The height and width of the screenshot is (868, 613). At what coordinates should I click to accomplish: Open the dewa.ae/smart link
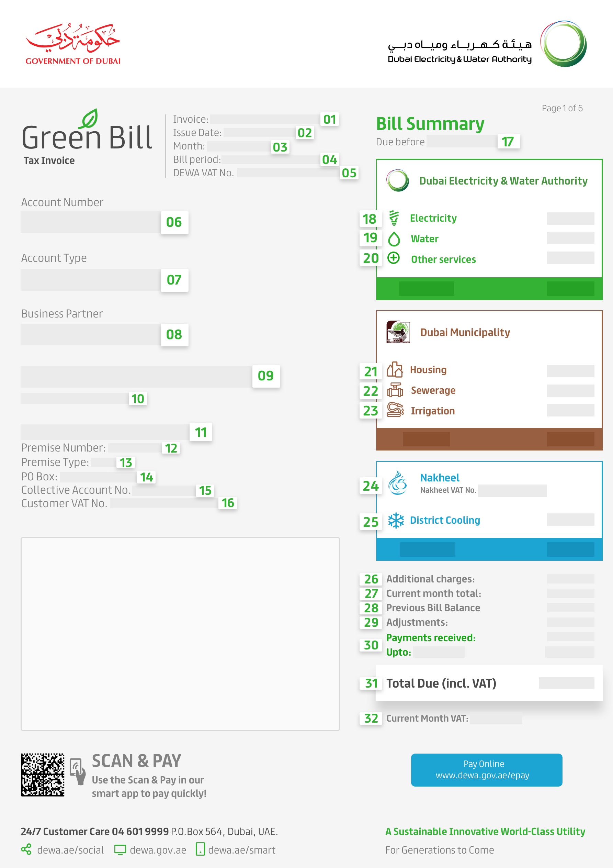coord(242,850)
